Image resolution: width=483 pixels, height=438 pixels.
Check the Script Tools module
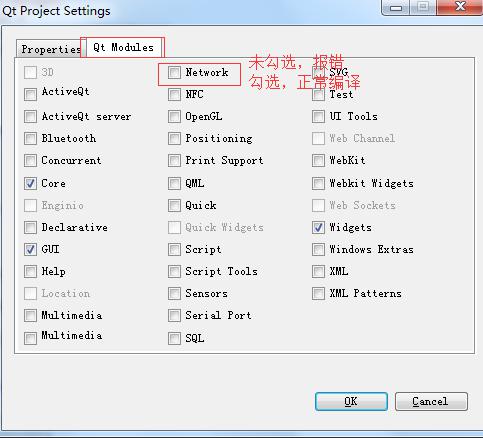coord(174,271)
